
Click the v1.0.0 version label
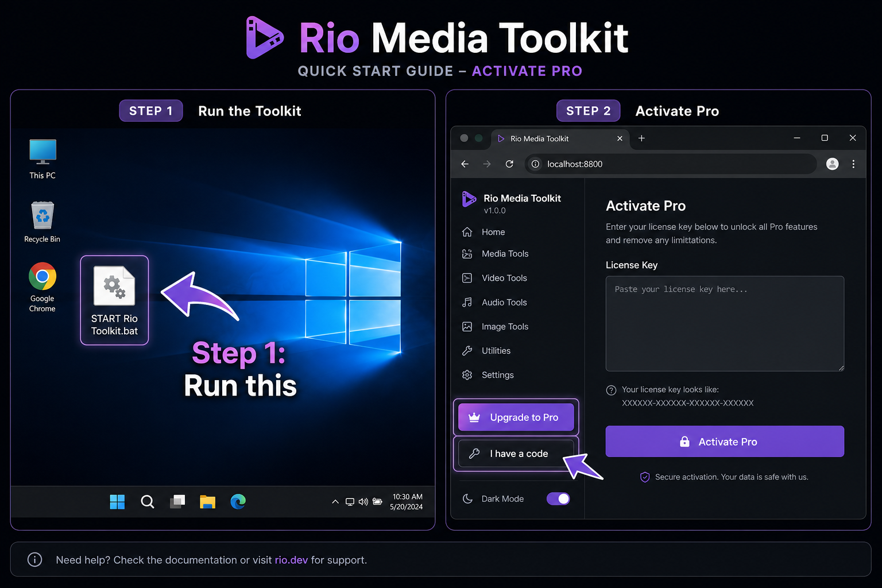click(x=494, y=211)
